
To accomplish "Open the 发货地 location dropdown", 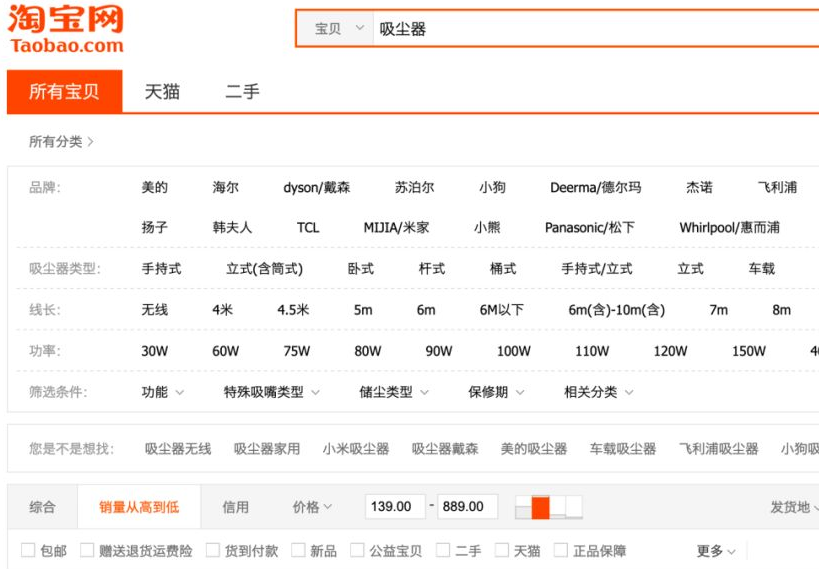I will click(793, 507).
